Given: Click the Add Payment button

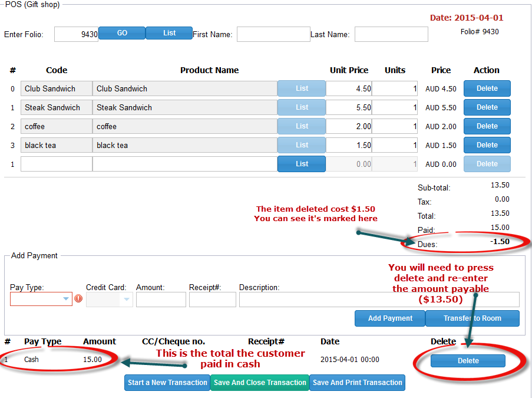Looking at the screenshot, I should pos(390,318).
